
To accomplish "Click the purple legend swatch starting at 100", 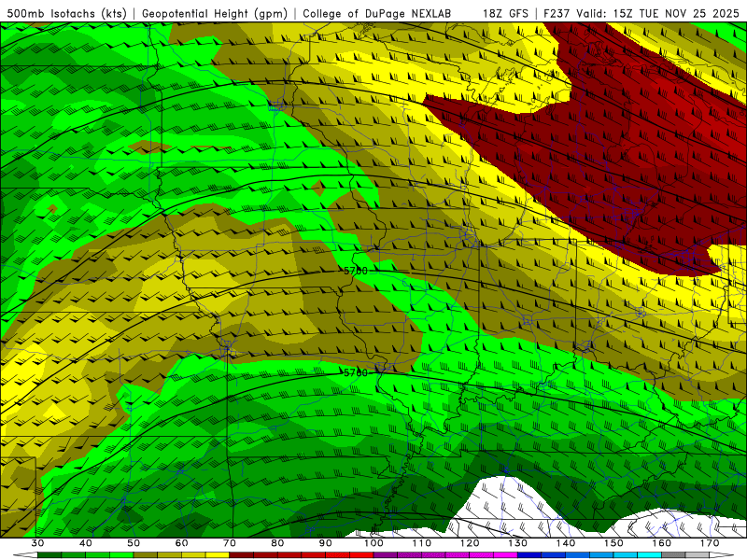I will coord(386,555).
